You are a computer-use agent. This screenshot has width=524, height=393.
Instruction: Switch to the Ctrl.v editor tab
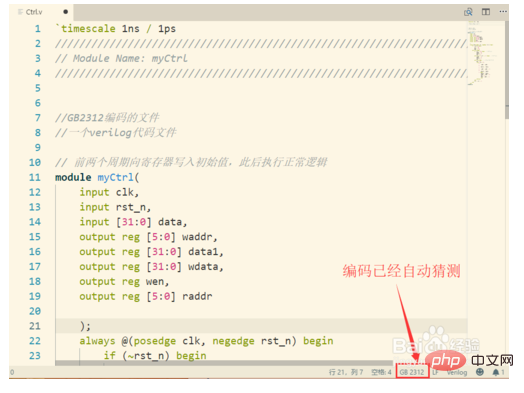click(41, 12)
